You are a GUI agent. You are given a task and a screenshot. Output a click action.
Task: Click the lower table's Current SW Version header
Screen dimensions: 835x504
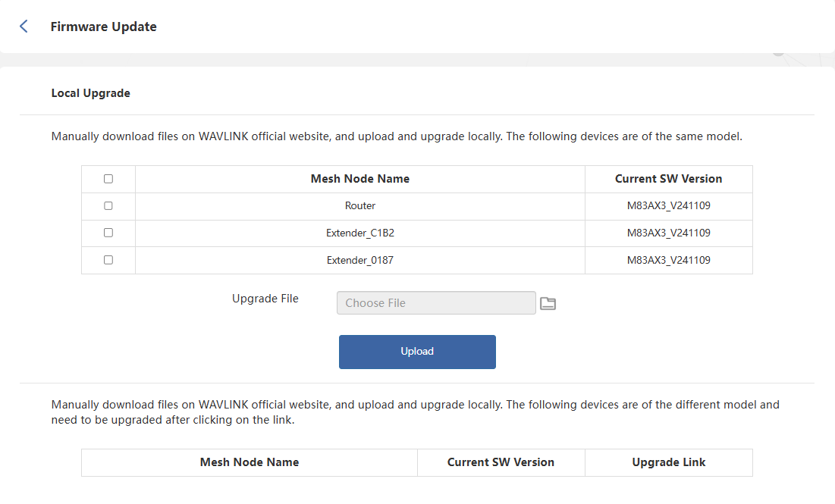[501, 462]
